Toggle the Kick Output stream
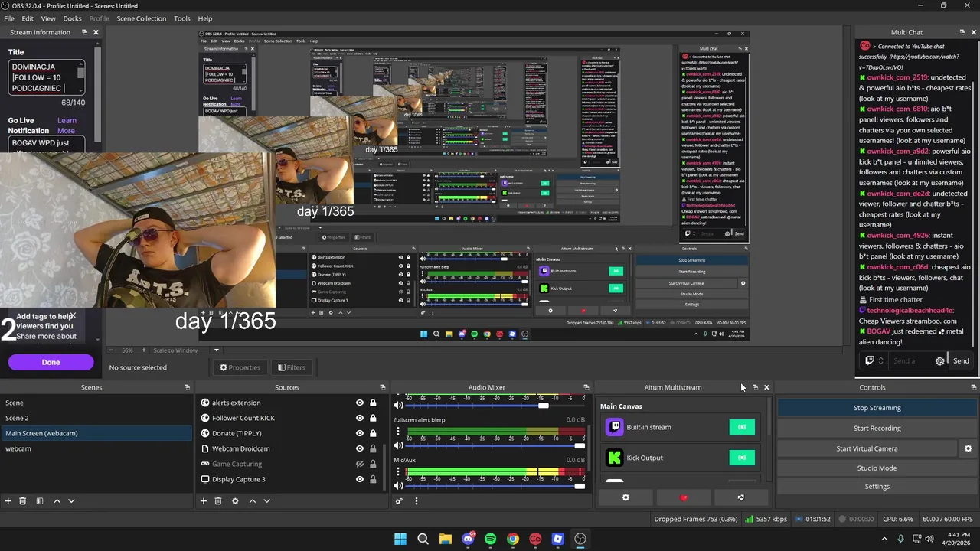 click(742, 458)
